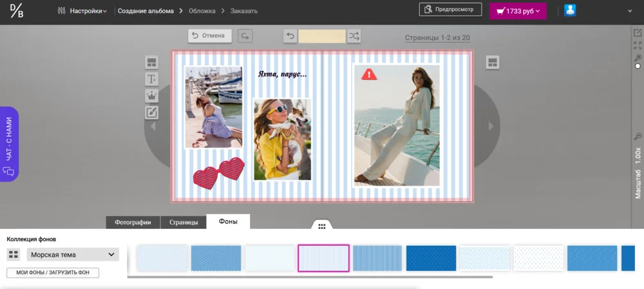Add a text box with the T+ tool

[152, 79]
